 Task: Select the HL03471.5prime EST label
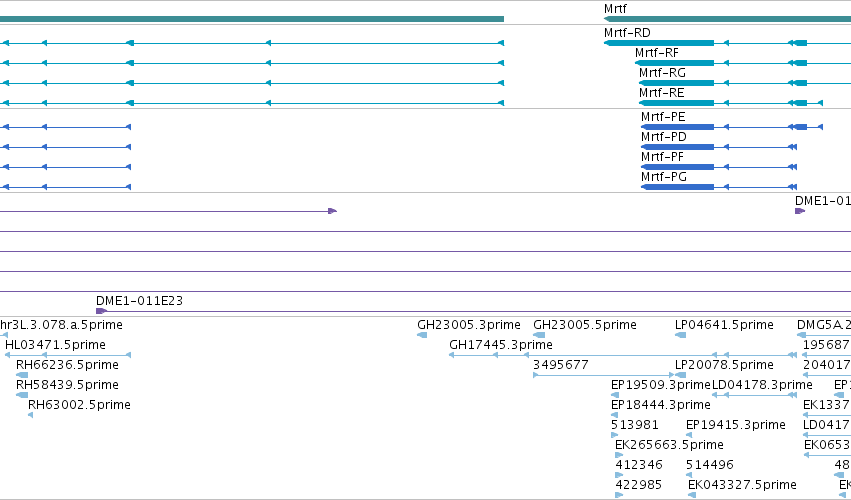tap(55, 345)
